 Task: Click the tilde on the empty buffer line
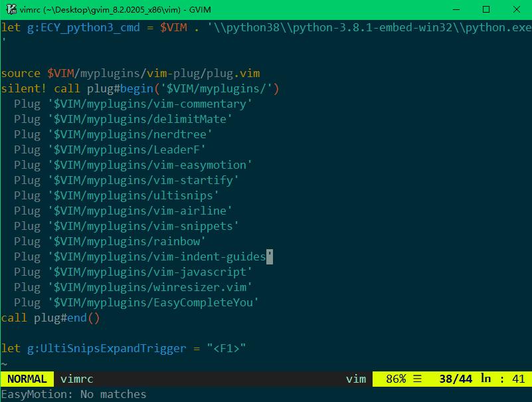5,364
